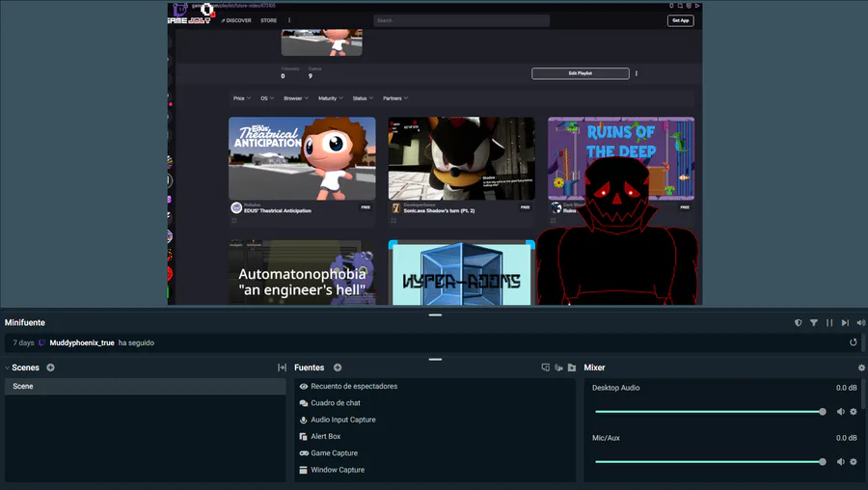Open the OS filter dropdown
The image size is (868, 490).
point(267,98)
